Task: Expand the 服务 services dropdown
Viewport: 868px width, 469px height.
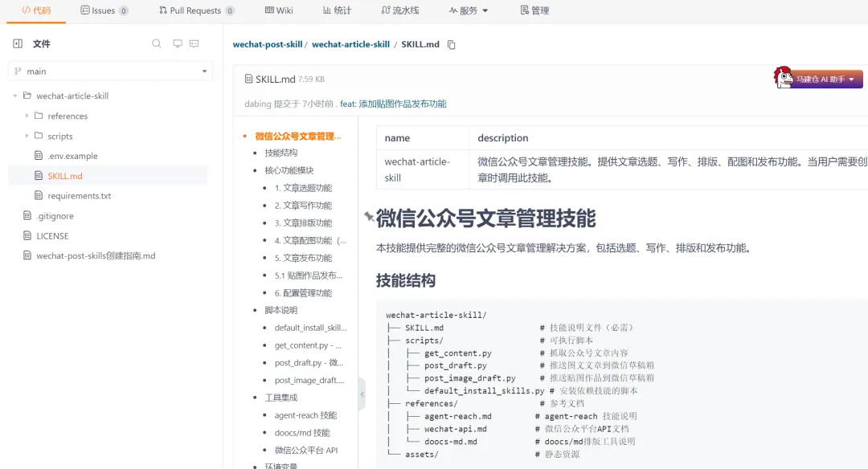Action: 469,10
